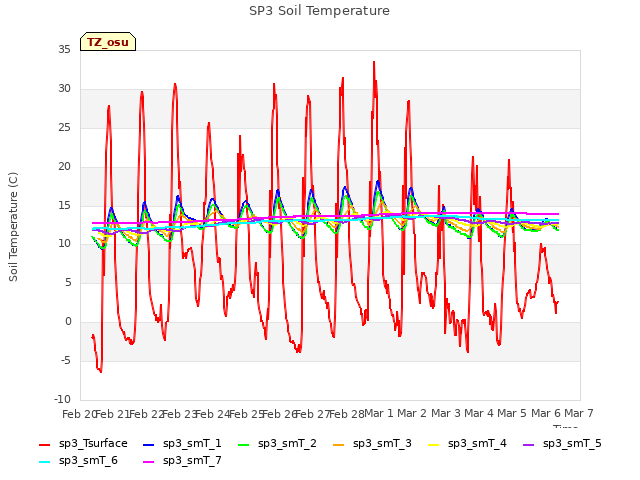The width and height of the screenshot is (640, 480).
Task: Click purple swatch beside sp3_smT_5
Action: tap(529, 445)
